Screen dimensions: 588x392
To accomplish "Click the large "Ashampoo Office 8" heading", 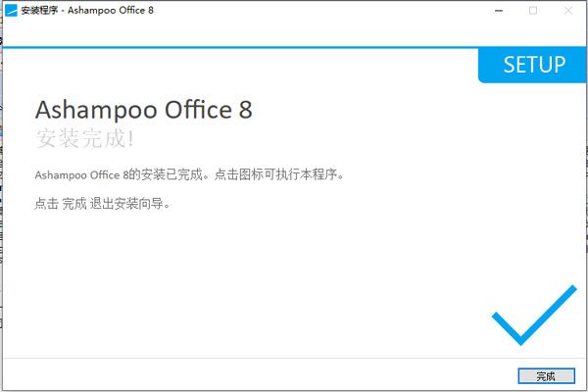I will [x=143, y=110].
